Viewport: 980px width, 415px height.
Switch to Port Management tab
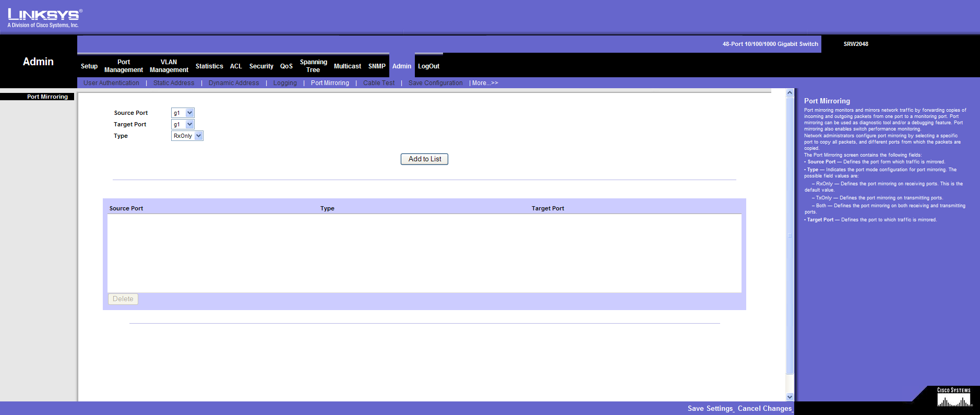pyautogui.click(x=124, y=66)
